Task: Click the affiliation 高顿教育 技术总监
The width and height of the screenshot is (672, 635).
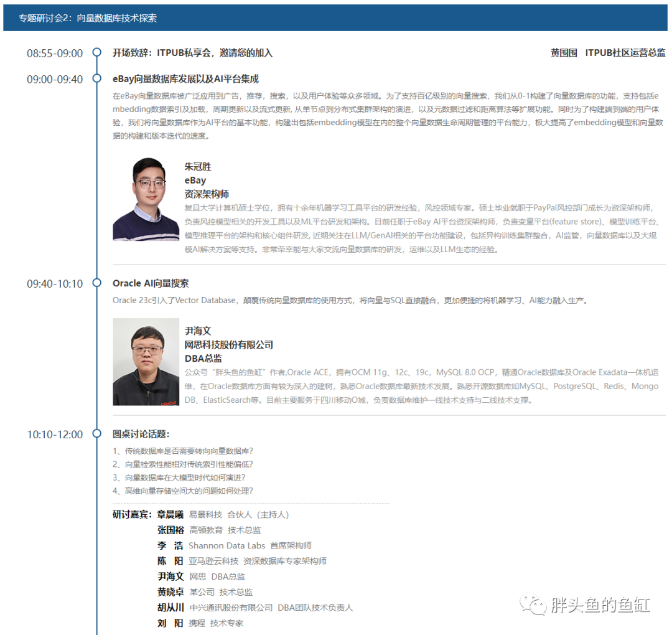Action: pos(225,530)
